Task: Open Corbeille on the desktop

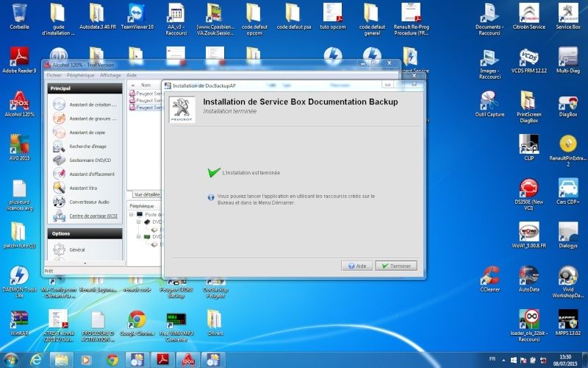Action: 19,16
